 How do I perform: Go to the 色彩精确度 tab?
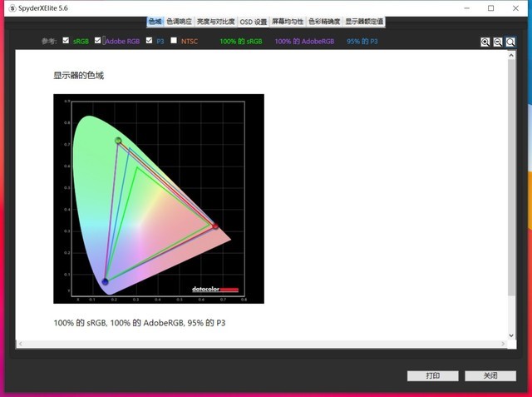pos(324,22)
